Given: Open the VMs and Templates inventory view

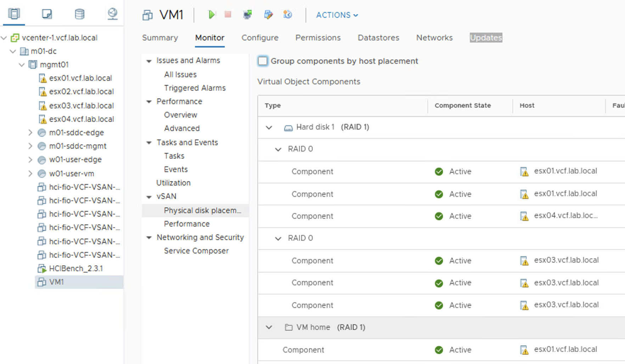Looking at the screenshot, I should point(47,14).
